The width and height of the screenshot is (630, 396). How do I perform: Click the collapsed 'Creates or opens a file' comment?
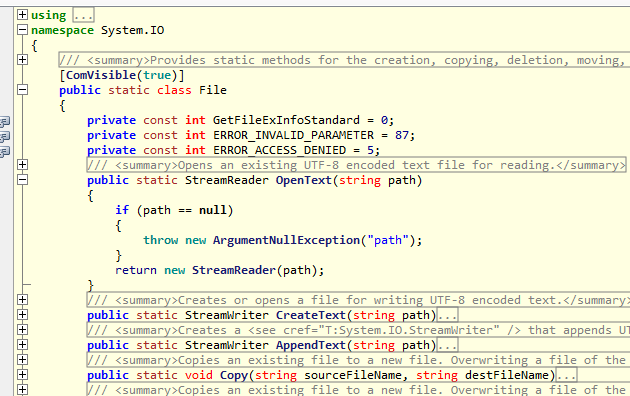(358, 300)
